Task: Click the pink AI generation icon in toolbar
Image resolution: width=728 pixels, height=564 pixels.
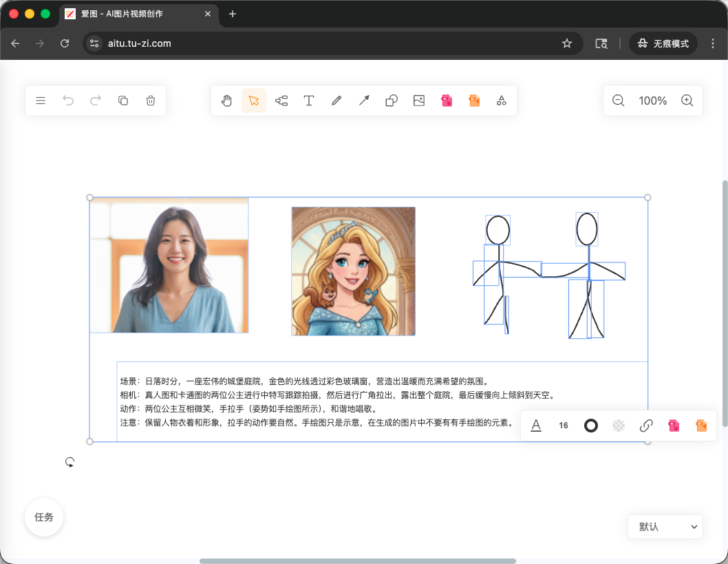Action: [447, 101]
